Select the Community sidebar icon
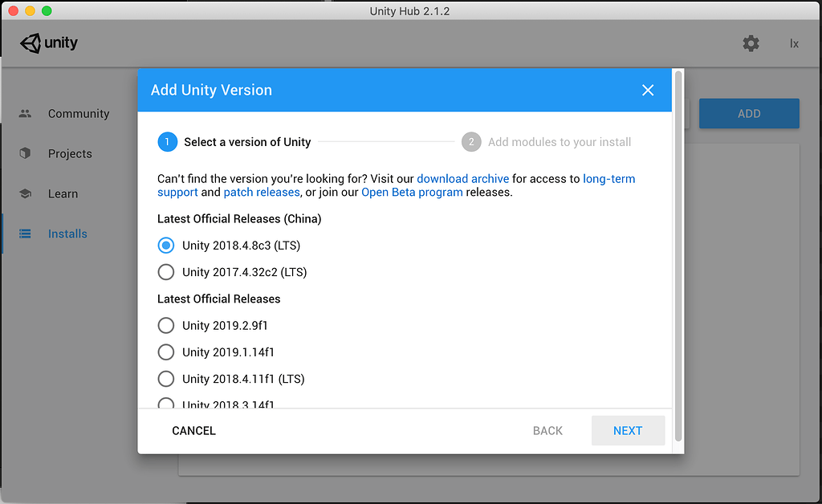 click(26, 113)
